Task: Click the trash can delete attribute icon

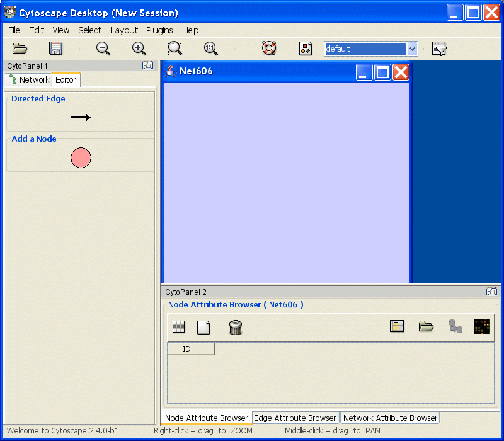Action: point(236,327)
